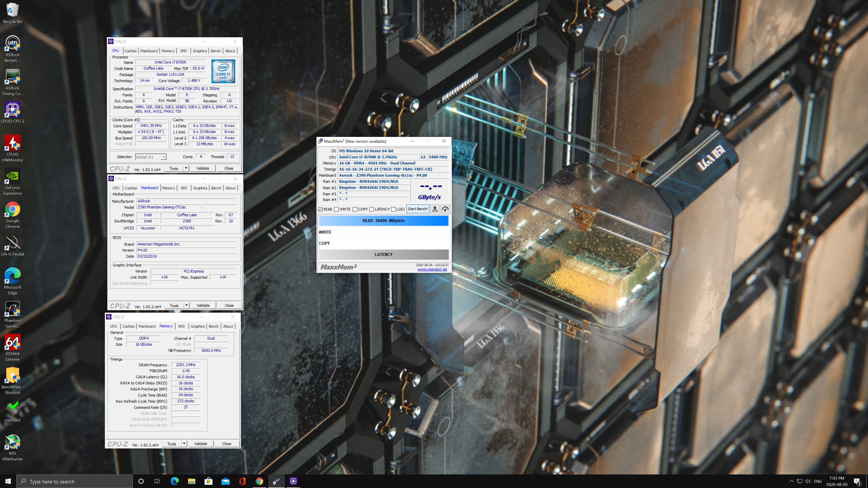The height and width of the screenshot is (488, 868).
Task: Click MaxxMem upload result icon
Action: [435, 209]
